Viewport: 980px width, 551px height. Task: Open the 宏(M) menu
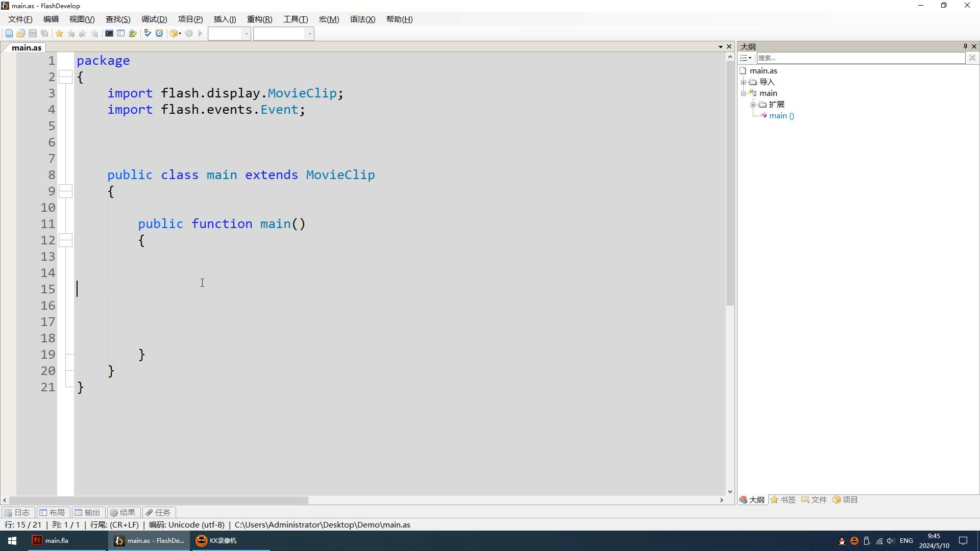click(329, 19)
